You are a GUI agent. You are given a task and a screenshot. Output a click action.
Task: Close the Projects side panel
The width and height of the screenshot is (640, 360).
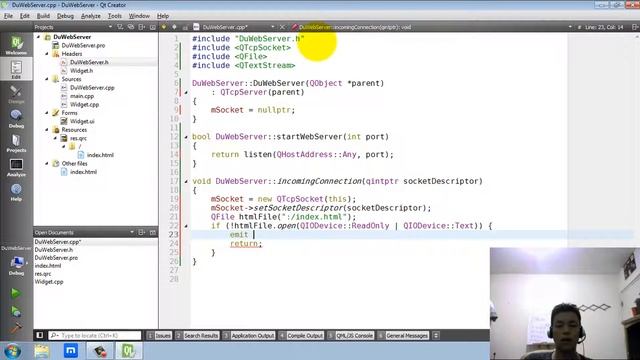point(153,27)
